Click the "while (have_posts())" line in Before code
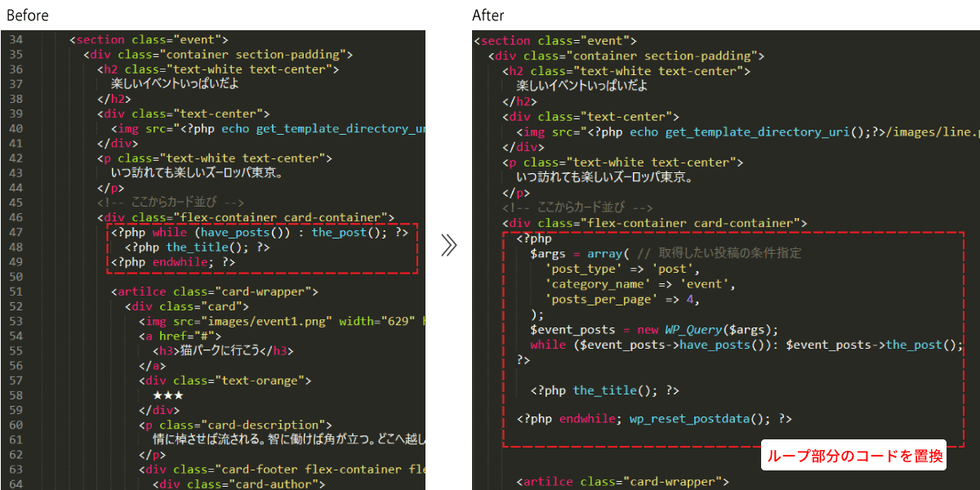Image resolution: width=980 pixels, height=490 pixels. (260, 232)
